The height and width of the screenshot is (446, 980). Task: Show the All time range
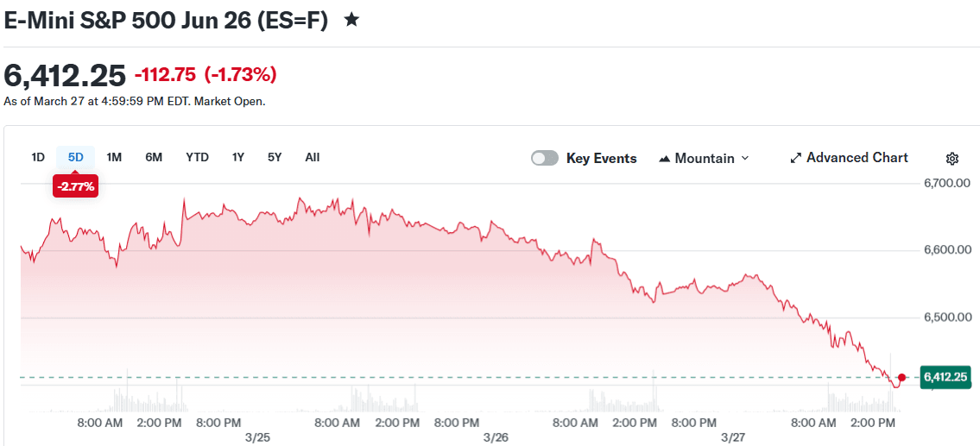(313, 157)
